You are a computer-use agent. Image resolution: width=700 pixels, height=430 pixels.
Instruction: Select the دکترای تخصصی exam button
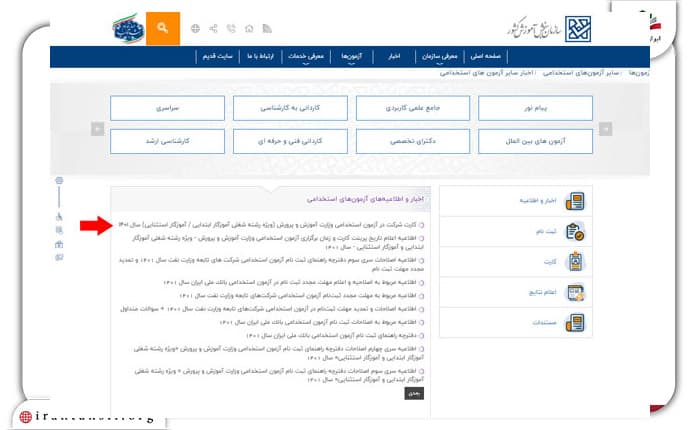pos(413,141)
